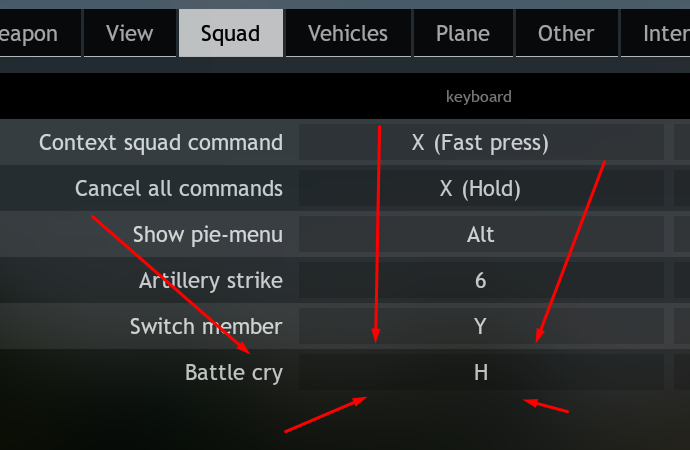
Task: Edit the Alt binding for pie-menu
Action: pos(480,235)
